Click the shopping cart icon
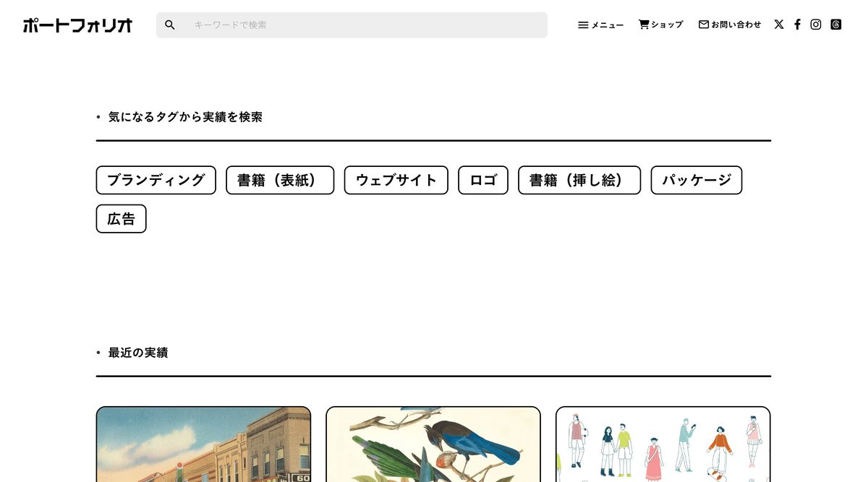Viewport: 868px width, 482px height. [x=644, y=25]
